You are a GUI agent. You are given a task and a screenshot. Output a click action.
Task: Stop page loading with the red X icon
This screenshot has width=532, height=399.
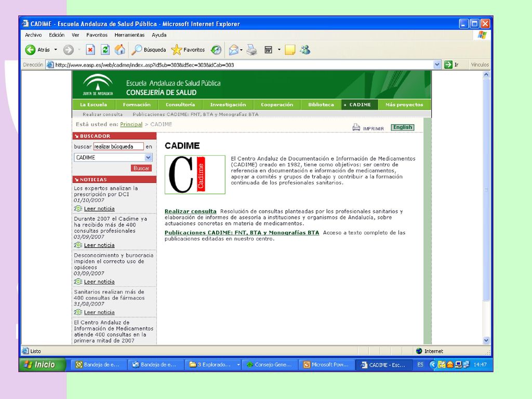coord(90,50)
